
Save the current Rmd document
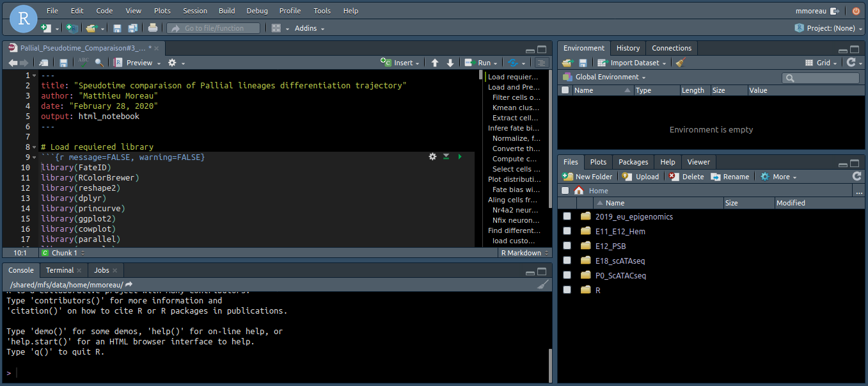[63, 63]
